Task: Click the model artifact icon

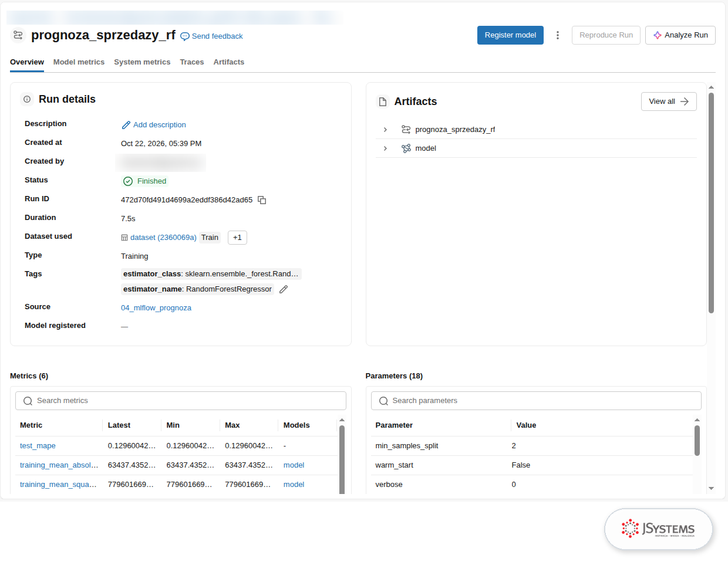Action: [406, 148]
